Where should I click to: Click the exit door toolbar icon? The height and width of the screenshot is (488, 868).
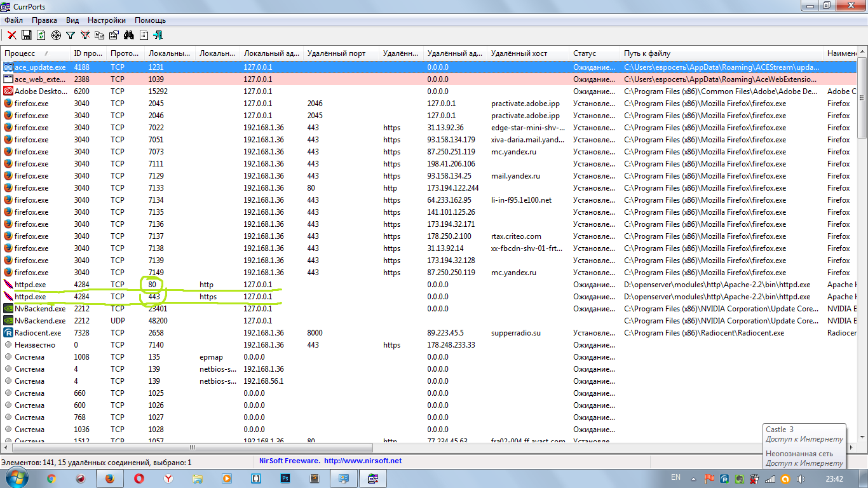click(158, 35)
